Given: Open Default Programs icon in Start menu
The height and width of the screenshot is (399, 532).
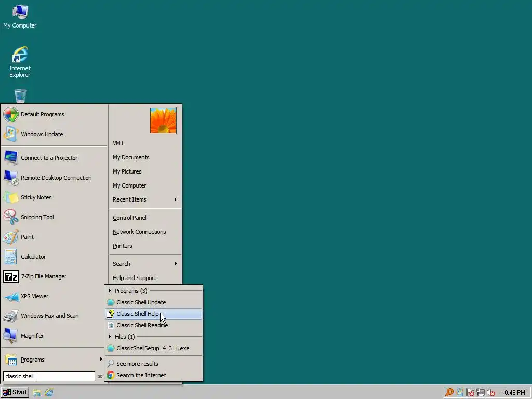Looking at the screenshot, I should [11, 114].
